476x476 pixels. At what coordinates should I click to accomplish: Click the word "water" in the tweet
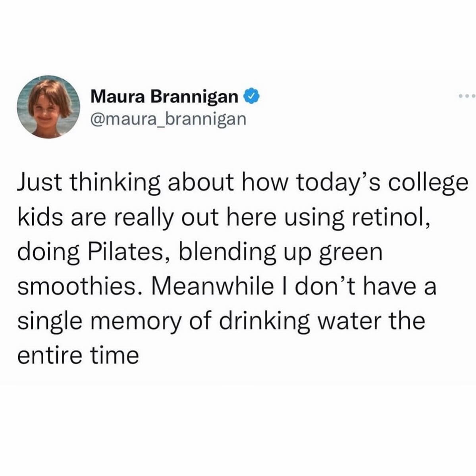350,320
